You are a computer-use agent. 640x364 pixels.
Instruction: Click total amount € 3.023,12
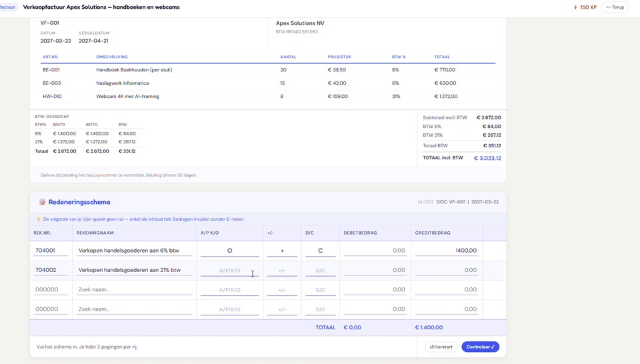pos(487,158)
